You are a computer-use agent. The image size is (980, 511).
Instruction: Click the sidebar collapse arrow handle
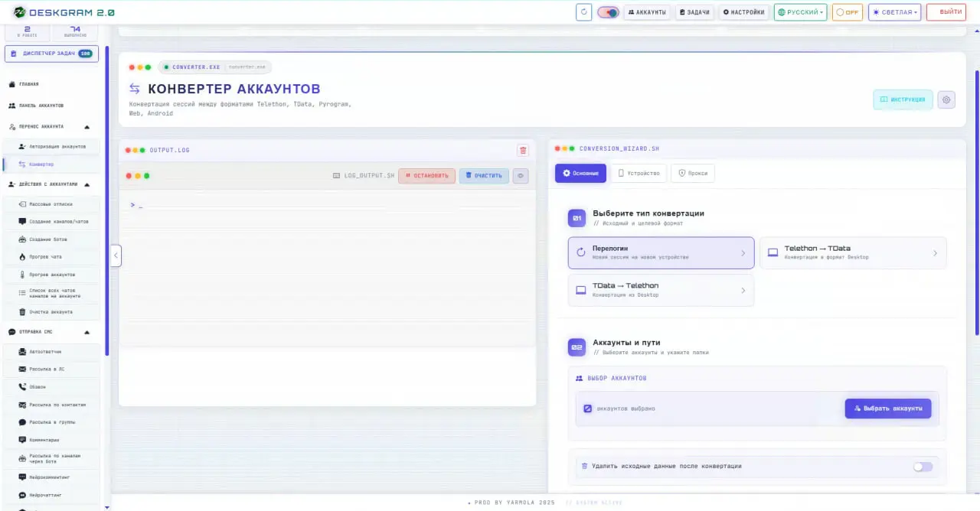116,255
